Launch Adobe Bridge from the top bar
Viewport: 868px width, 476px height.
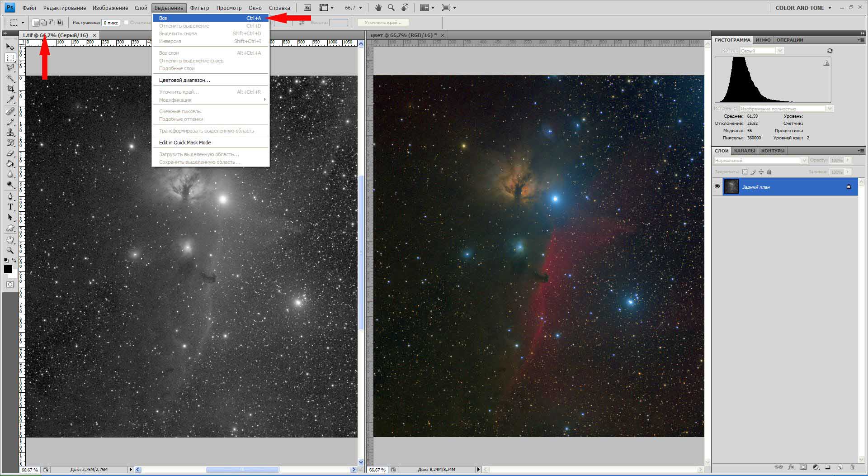click(x=307, y=8)
